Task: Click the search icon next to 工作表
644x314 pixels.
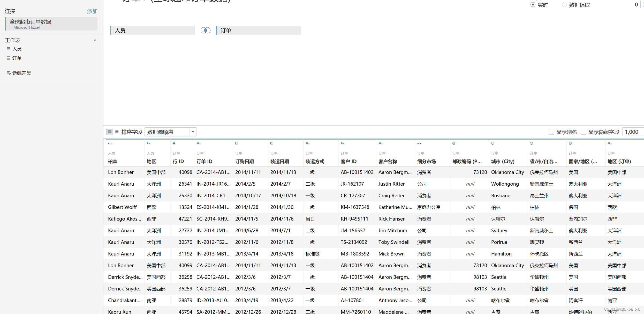Action: 95,40
